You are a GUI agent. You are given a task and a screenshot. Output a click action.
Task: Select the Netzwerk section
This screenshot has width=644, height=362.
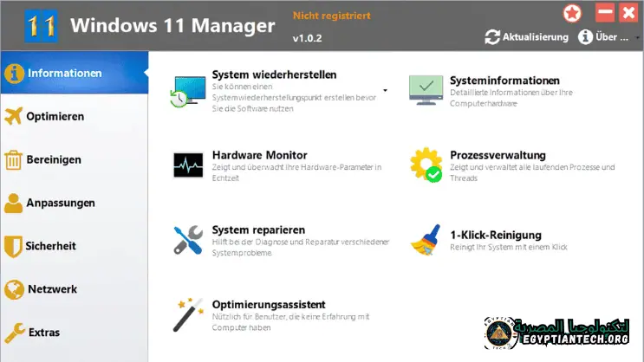(75, 289)
